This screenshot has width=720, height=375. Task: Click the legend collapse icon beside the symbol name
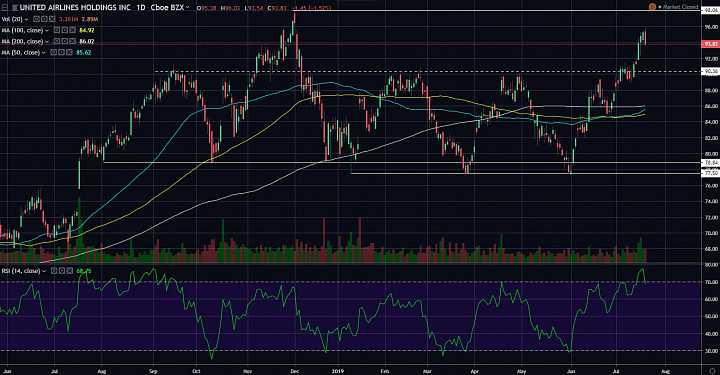(x=5, y=7)
